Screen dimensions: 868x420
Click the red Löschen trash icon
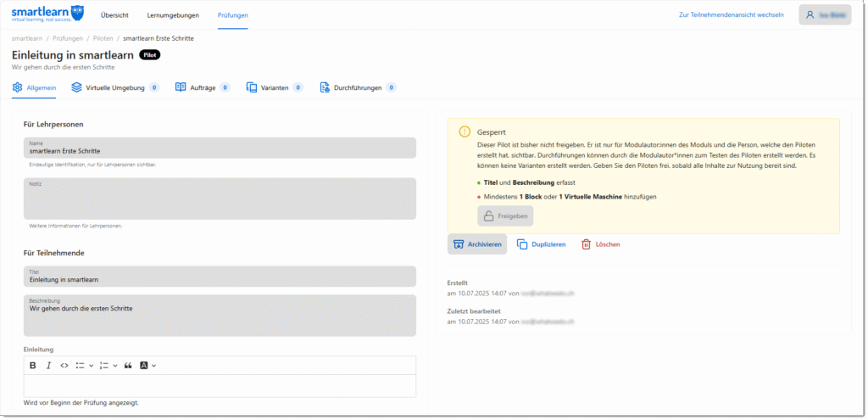tap(586, 244)
